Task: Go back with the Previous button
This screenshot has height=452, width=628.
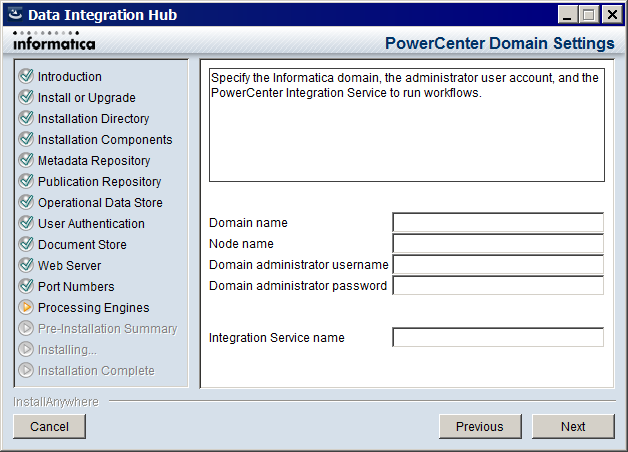Action: 480,426
